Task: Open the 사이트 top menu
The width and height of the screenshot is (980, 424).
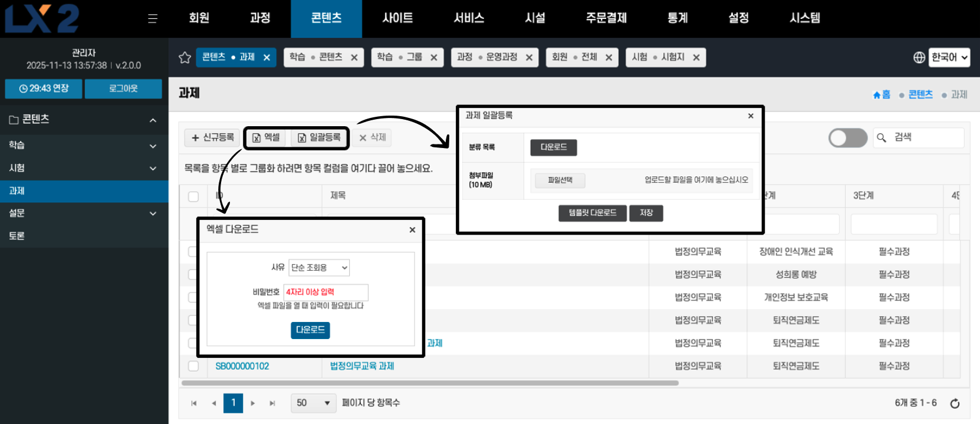Action: tap(397, 18)
